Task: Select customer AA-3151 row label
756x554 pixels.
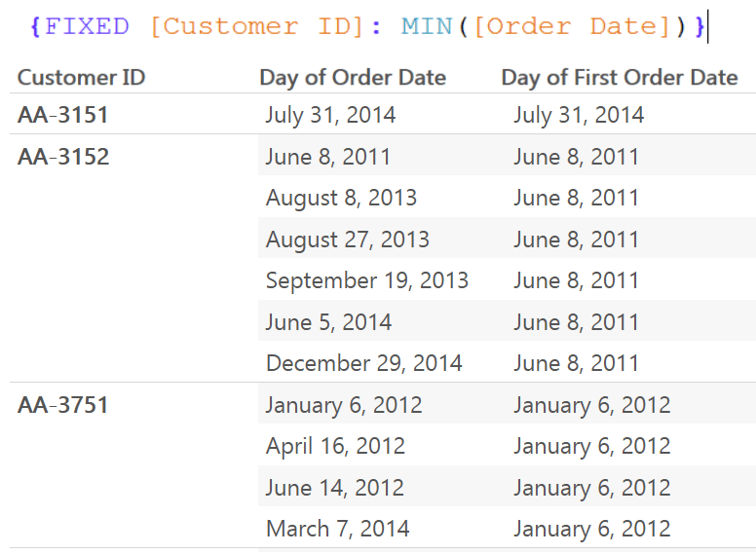Action: tap(62, 115)
